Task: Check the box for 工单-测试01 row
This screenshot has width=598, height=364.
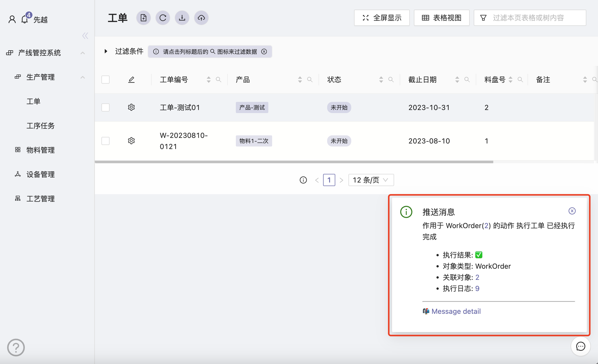Action: point(105,107)
